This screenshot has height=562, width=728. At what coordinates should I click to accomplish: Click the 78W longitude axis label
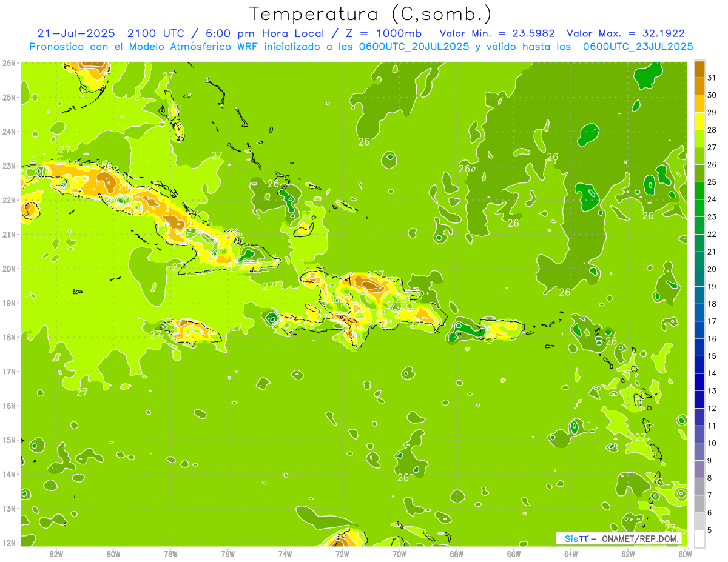(x=170, y=554)
